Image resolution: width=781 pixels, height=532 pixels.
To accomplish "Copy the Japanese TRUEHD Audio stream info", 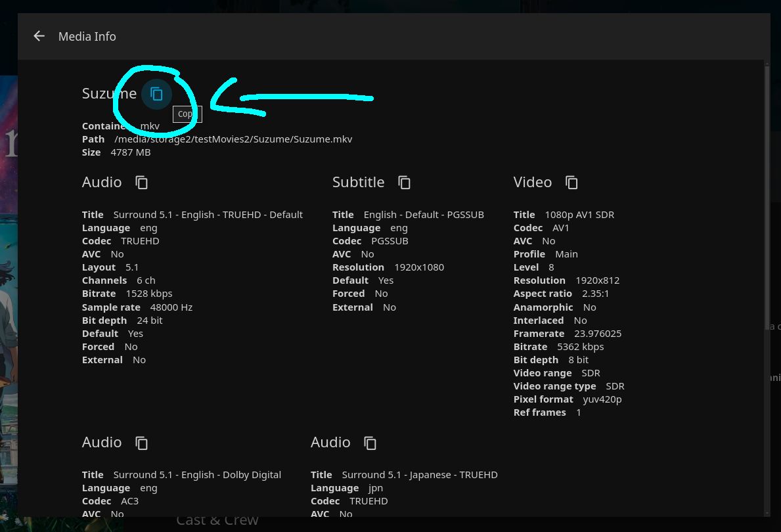I will coord(370,443).
